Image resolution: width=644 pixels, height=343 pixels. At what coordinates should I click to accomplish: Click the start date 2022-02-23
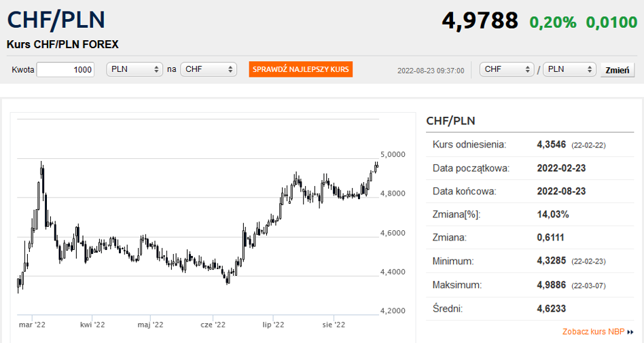pyautogui.click(x=561, y=168)
